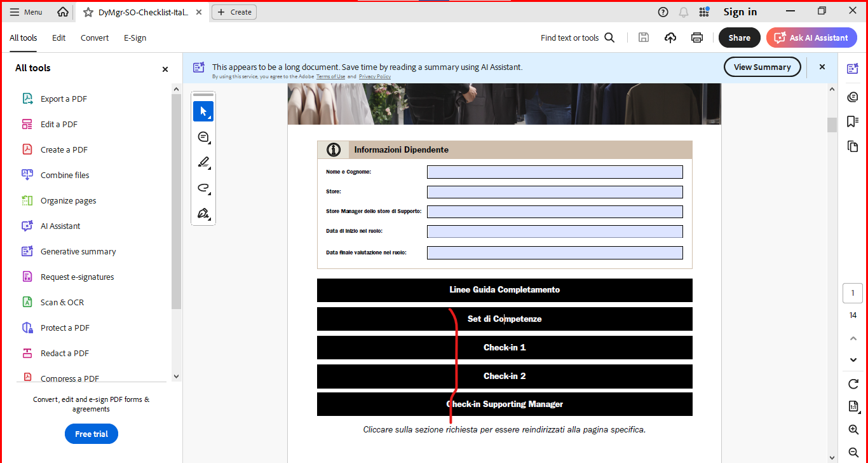
Task: Open the Fill & Sign pen tool
Action: coord(203,213)
